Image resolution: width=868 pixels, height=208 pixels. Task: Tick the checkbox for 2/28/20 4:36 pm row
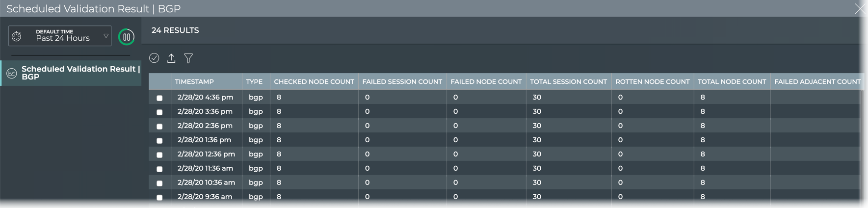(159, 98)
